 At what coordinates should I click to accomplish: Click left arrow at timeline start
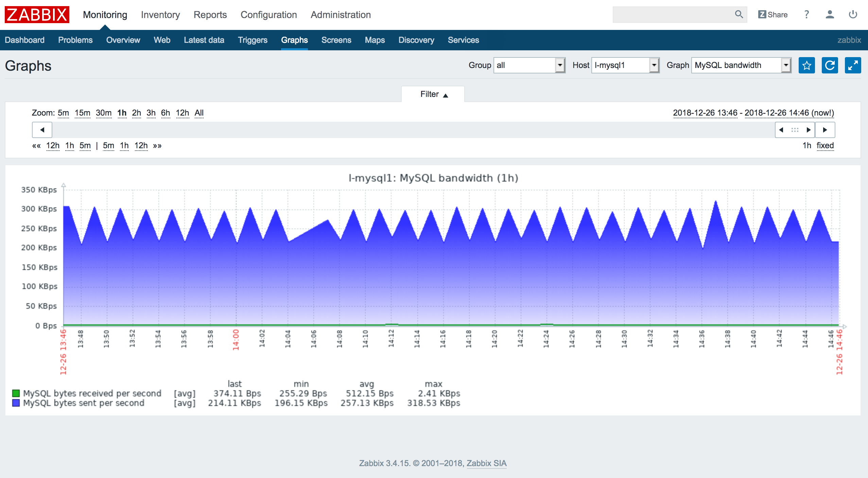[42, 130]
